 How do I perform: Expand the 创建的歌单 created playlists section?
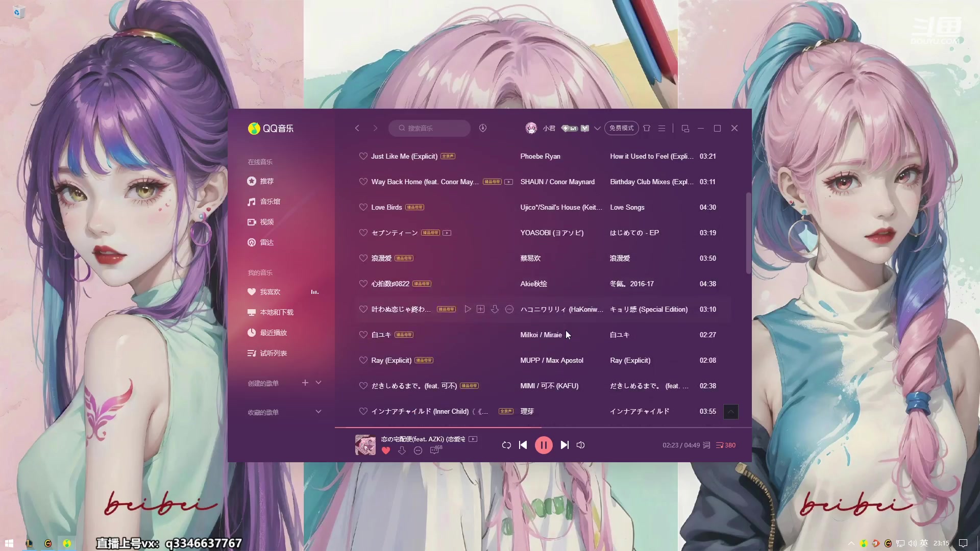point(318,383)
